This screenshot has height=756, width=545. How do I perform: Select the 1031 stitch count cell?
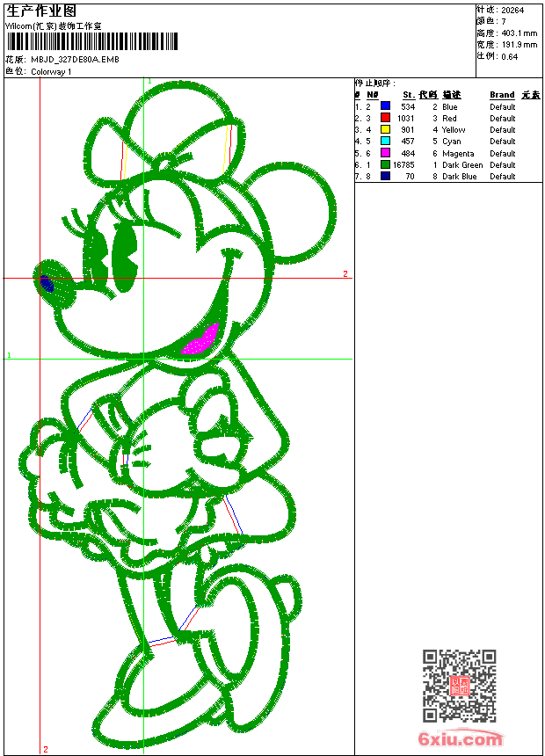[x=405, y=118]
